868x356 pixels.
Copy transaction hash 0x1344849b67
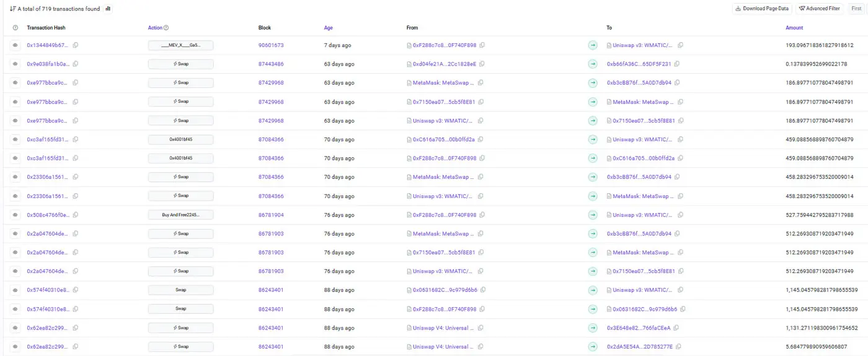point(76,45)
